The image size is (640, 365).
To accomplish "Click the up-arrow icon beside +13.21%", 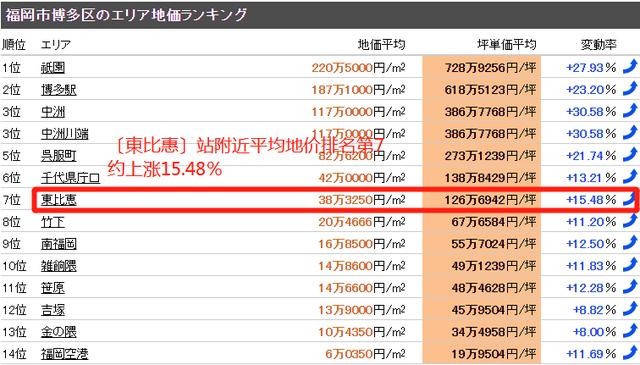I will [630, 177].
